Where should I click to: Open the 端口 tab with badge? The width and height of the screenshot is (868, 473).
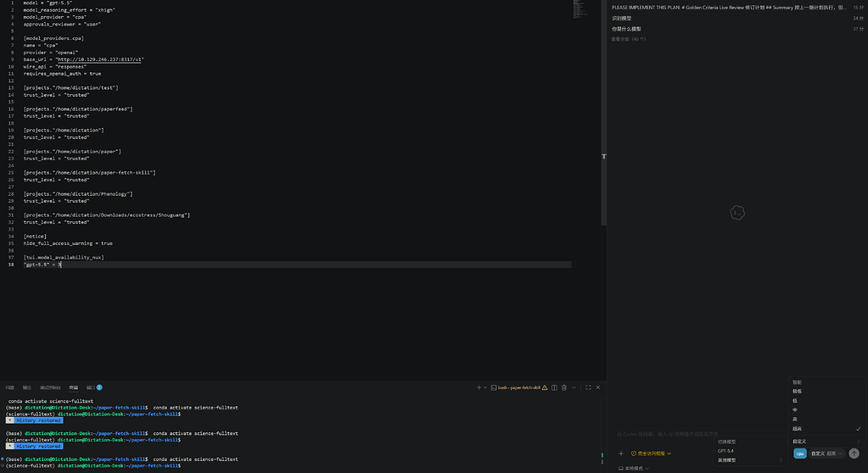click(x=94, y=387)
